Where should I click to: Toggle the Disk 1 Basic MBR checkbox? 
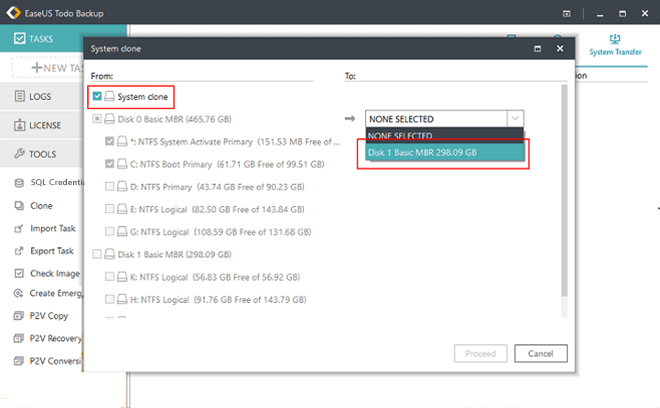coord(97,254)
